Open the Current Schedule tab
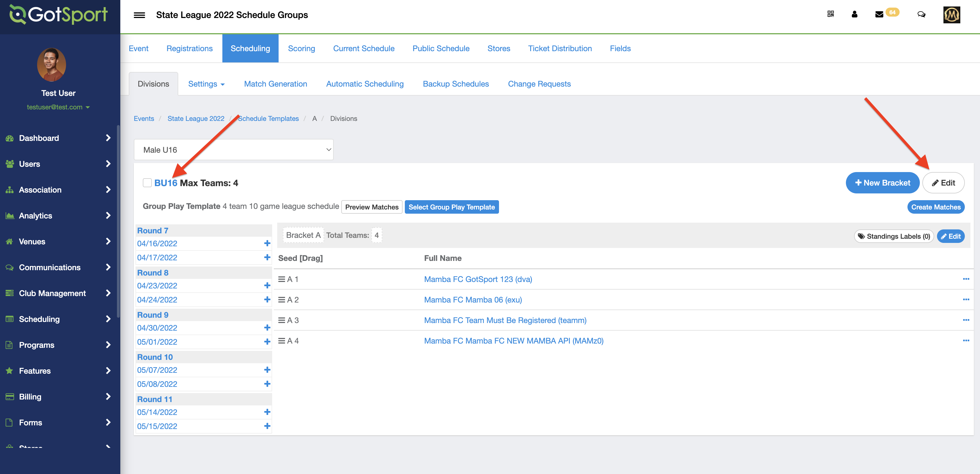Viewport: 980px width, 474px height. click(x=364, y=48)
